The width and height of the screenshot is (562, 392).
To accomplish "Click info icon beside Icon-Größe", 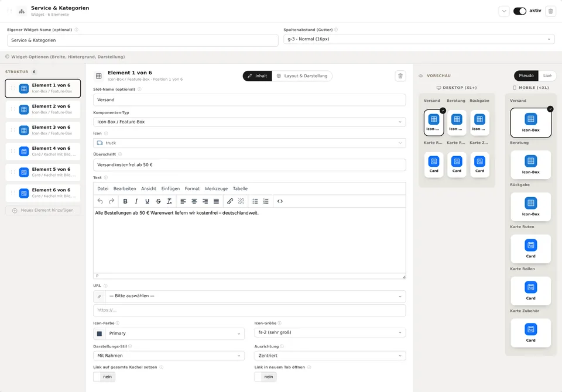I will 280,323.
